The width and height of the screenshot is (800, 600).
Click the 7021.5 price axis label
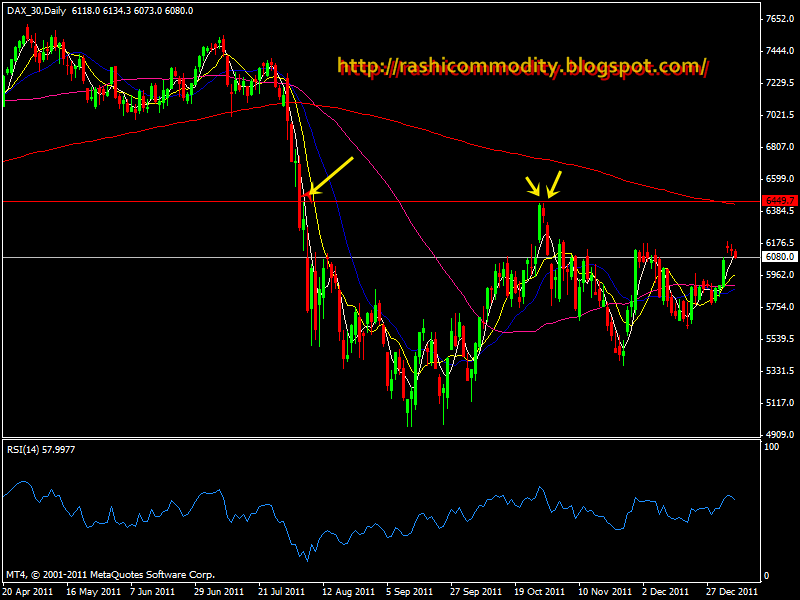(x=780, y=115)
